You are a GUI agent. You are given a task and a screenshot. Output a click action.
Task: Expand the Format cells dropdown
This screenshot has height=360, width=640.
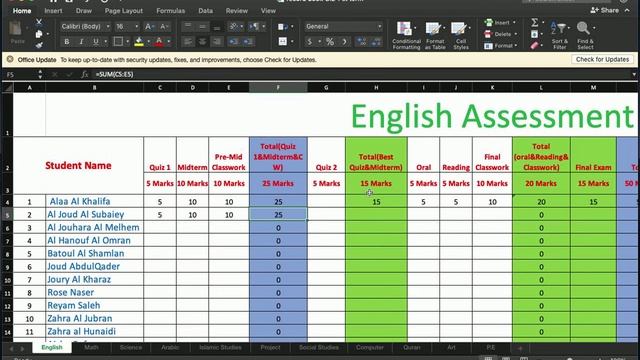517,46
